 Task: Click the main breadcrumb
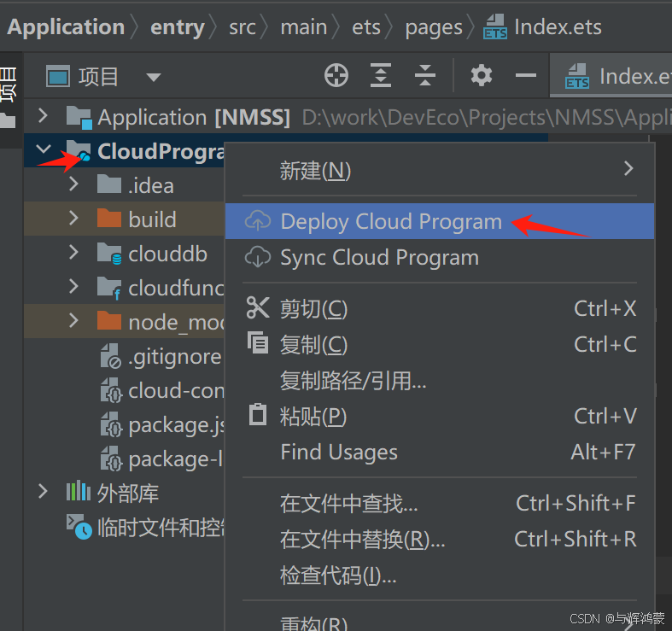point(304,27)
